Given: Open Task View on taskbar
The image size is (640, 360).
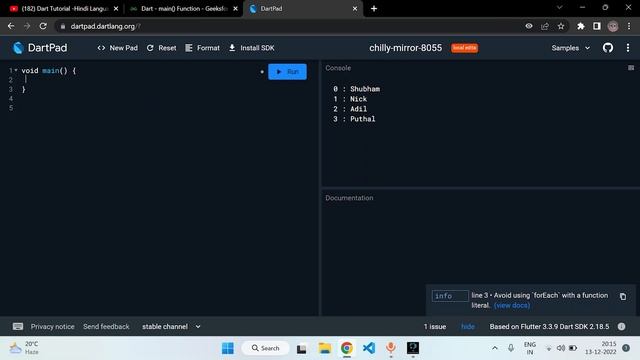Looking at the screenshot, I should (x=302, y=349).
